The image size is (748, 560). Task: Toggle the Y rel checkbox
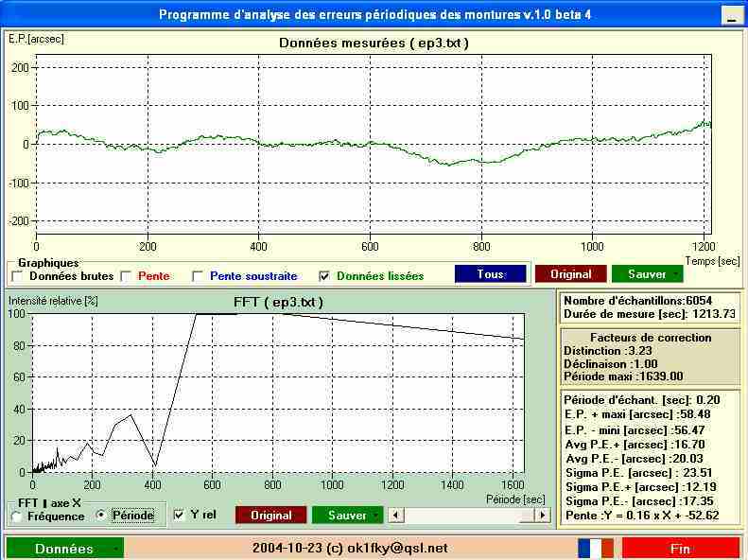point(179,516)
